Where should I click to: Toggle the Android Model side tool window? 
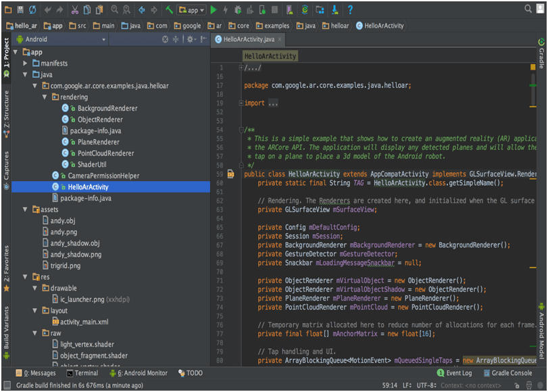click(x=541, y=330)
